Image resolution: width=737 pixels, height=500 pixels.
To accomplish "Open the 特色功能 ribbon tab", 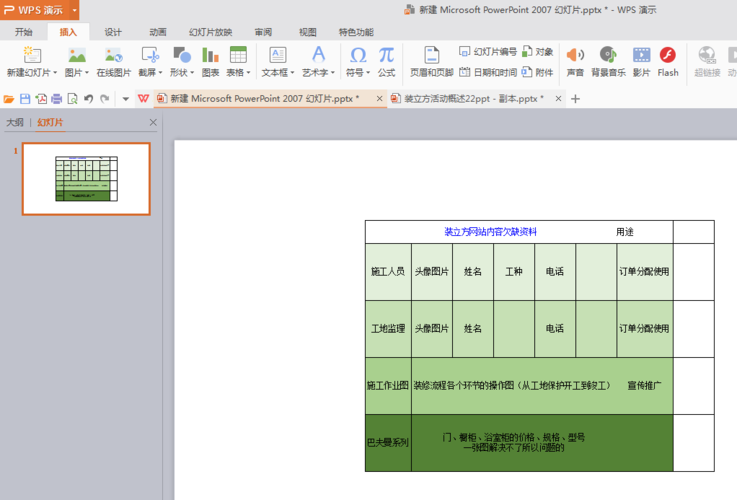I will tap(356, 32).
